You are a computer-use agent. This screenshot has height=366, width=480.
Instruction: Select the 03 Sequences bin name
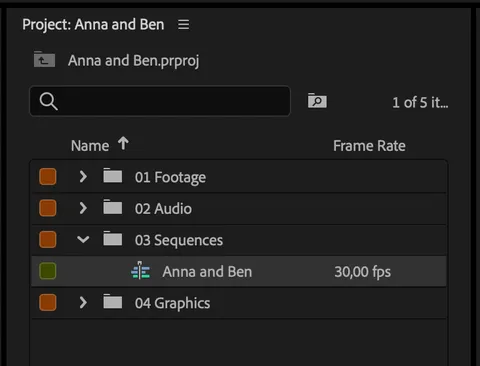coord(179,240)
